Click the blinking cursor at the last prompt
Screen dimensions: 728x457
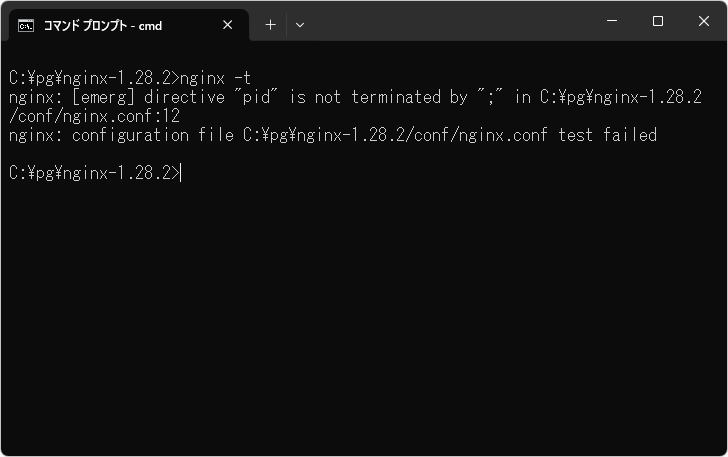point(182,173)
